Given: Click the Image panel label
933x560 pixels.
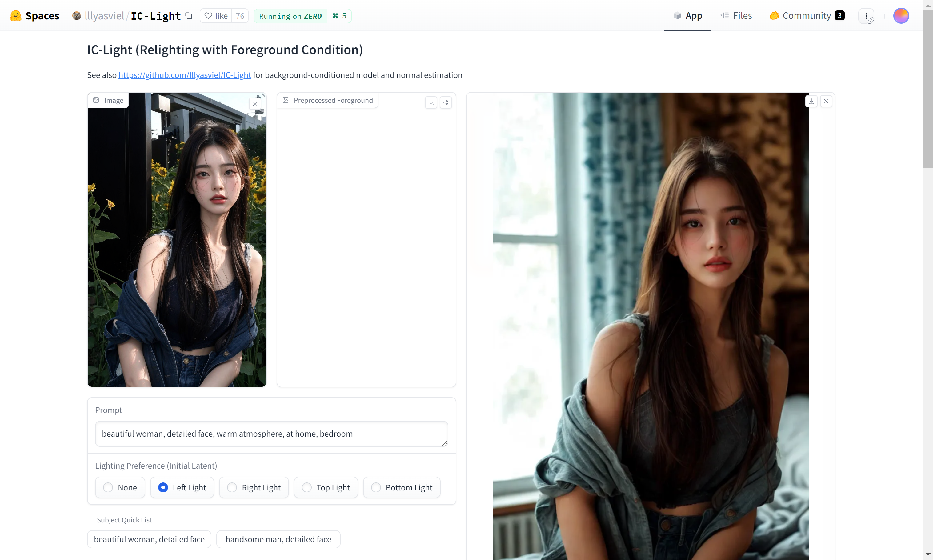Looking at the screenshot, I should pos(108,100).
